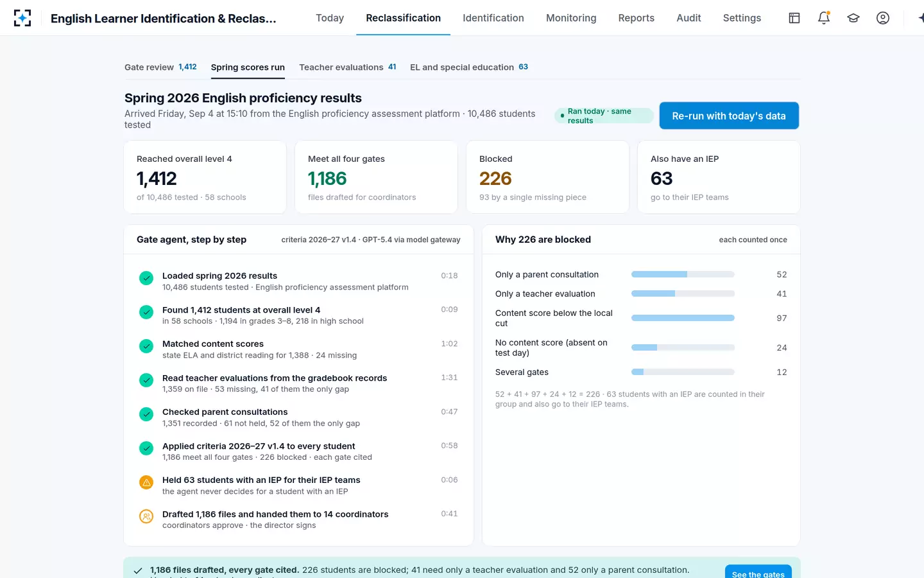Click the coordinators icon beside Drafted 1,186 files
Image resolution: width=924 pixels, height=578 pixels.
[146, 516]
